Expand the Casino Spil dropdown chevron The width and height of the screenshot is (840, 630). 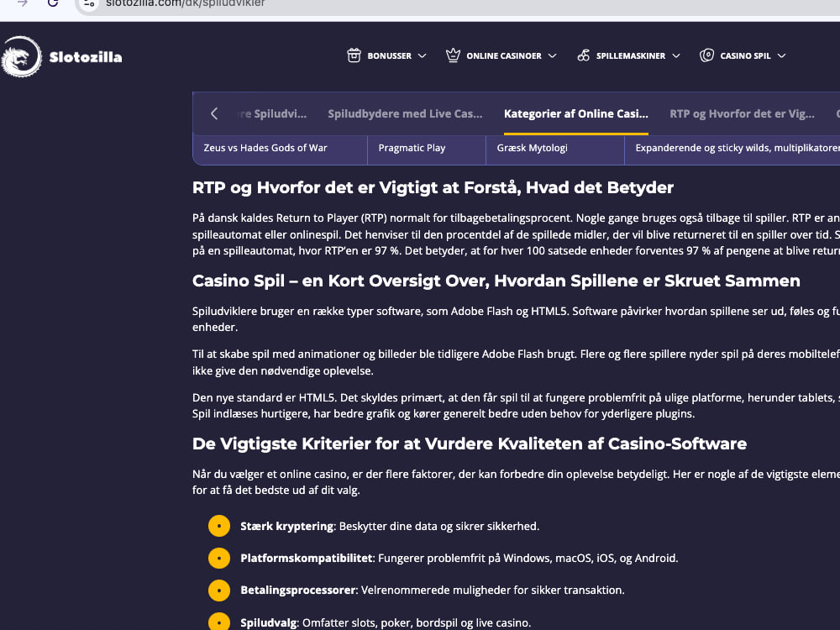[781, 55]
